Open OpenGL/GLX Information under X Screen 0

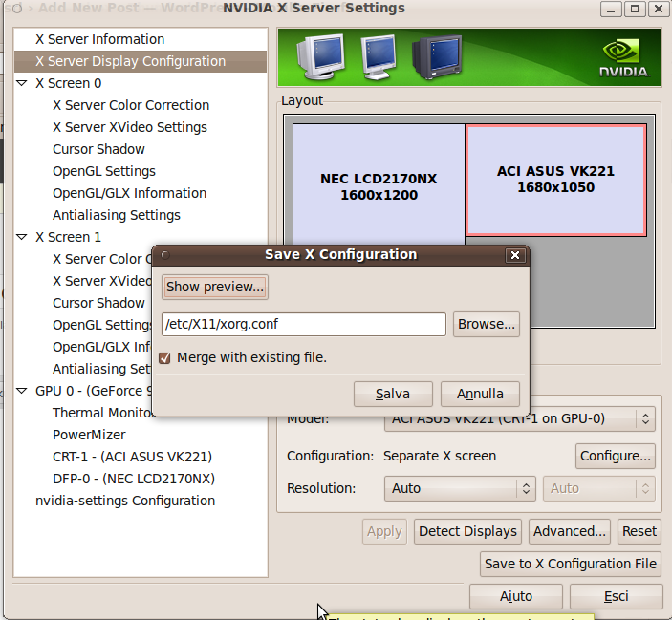pos(129,193)
